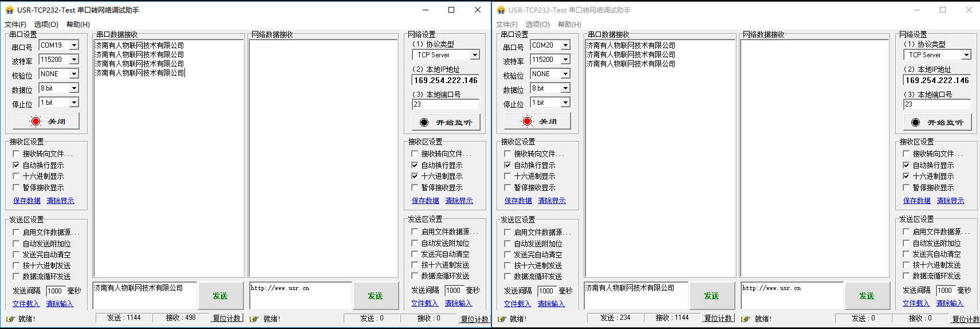The image size is (980, 329).
Task: Click the 清除显示 link under serial receive settings in the COM20 window
Action: (x=552, y=201)
